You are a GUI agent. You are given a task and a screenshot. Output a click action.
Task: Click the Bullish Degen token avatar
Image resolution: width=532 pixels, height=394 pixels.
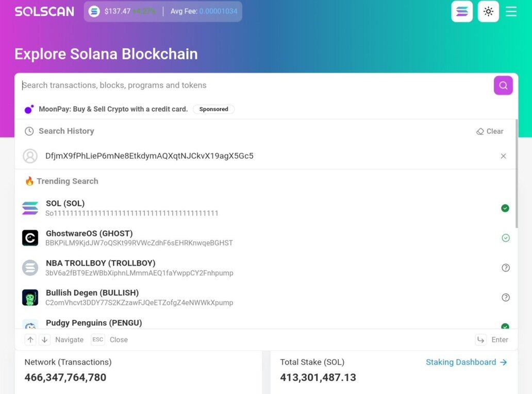(30, 297)
